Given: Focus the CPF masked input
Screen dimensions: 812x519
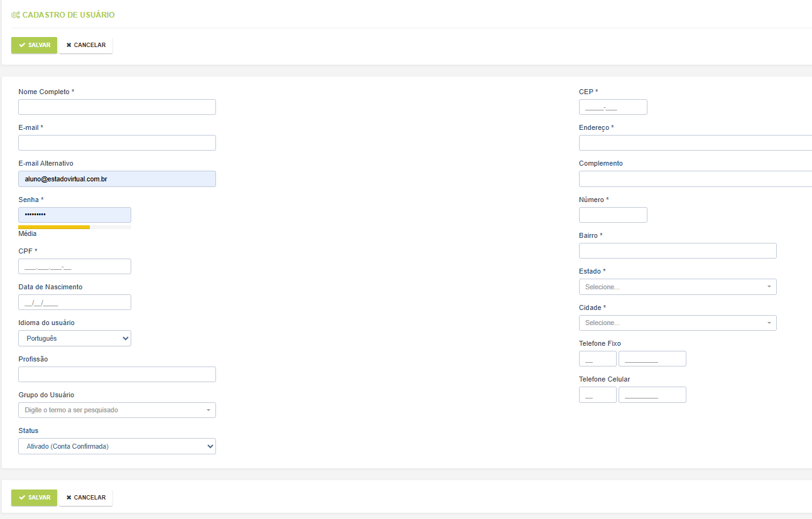Looking at the screenshot, I should coord(75,267).
